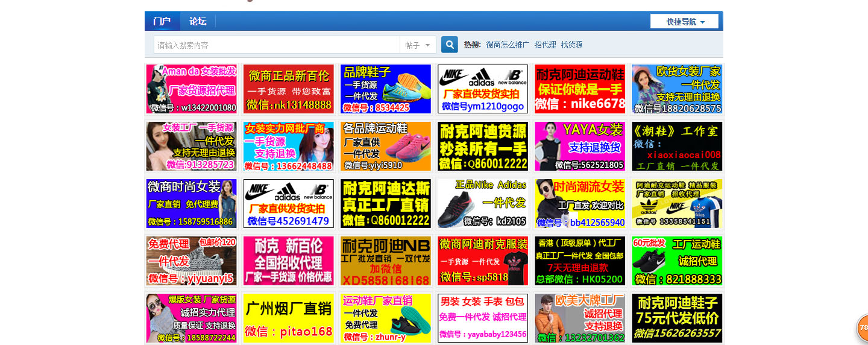
Task: Click the orange floating badge at bottom right
Action: [863, 329]
